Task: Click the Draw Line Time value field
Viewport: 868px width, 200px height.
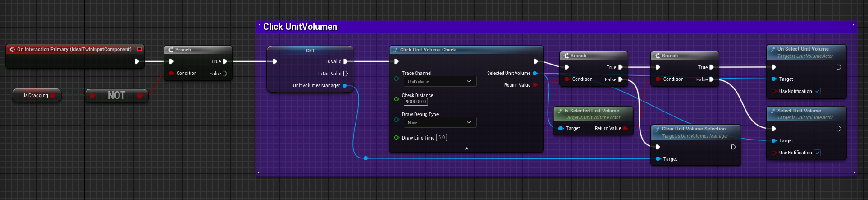Action: pyautogui.click(x=441, y=138)
